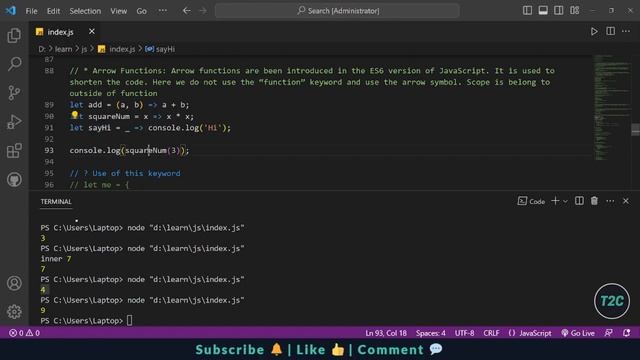Open the GitHub view in activity bar

tap(14, 179)
